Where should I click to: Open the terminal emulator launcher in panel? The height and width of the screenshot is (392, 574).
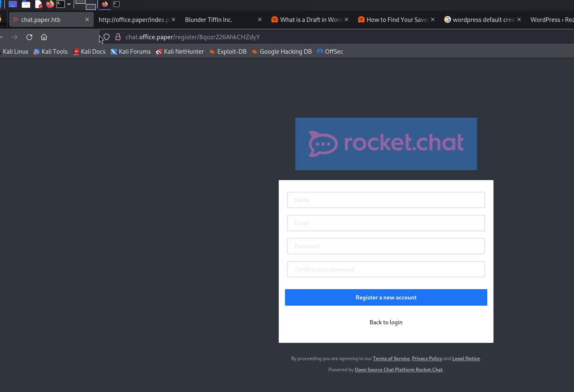61,5
